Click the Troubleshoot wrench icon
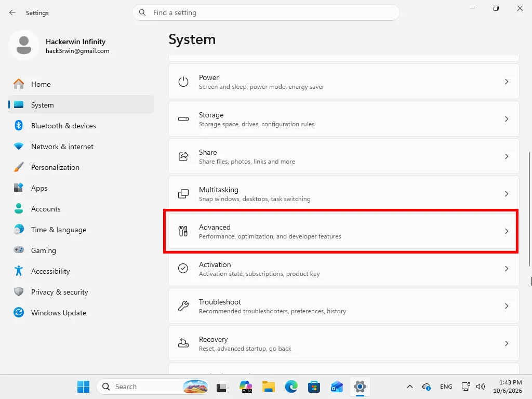 click(183, 305)
